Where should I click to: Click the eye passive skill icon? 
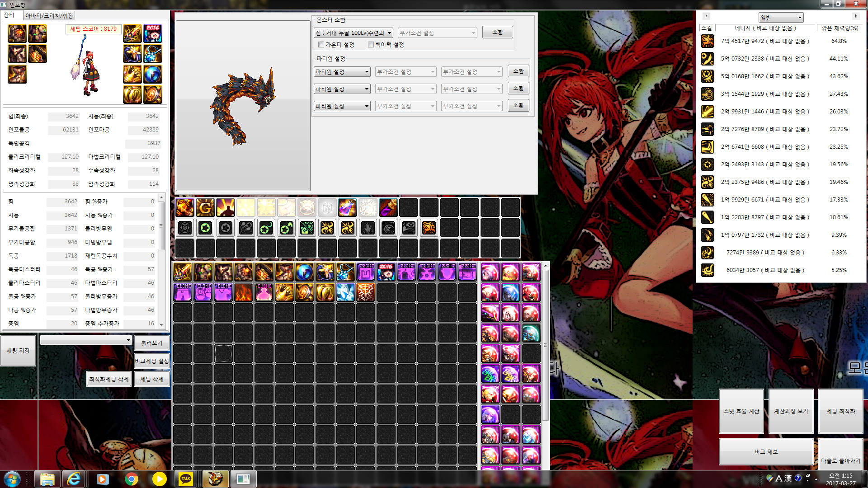click(x=185, y=228)
